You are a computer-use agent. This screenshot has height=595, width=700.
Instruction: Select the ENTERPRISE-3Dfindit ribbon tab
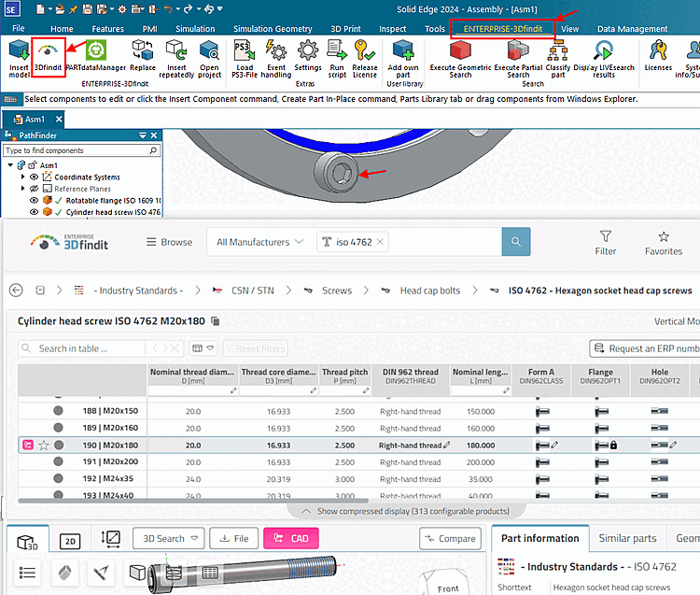pos(503,29)
